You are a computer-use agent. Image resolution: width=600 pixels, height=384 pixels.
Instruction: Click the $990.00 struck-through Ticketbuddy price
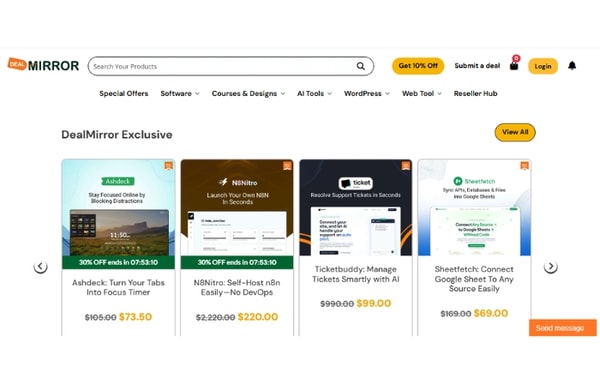337,304
